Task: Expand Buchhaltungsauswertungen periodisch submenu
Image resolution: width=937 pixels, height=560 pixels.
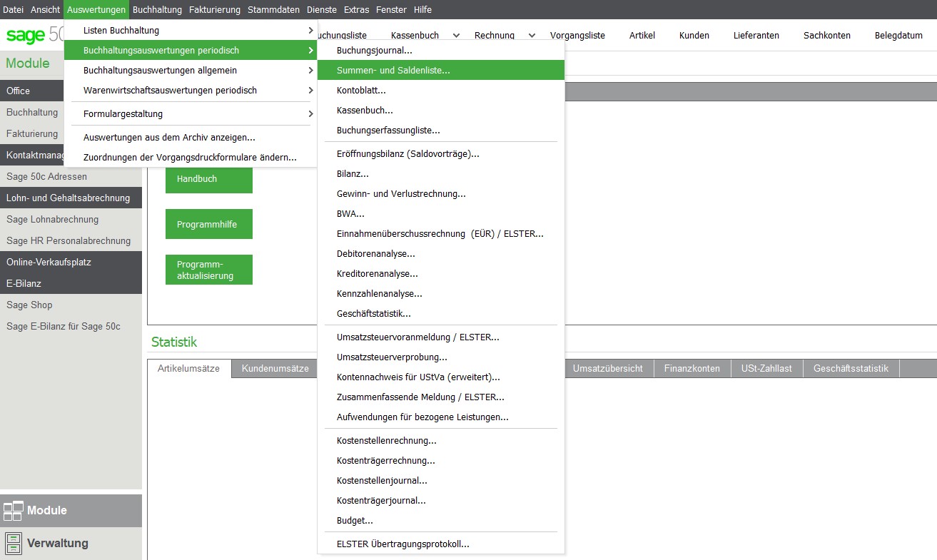Action: click(x=191, y=50)
